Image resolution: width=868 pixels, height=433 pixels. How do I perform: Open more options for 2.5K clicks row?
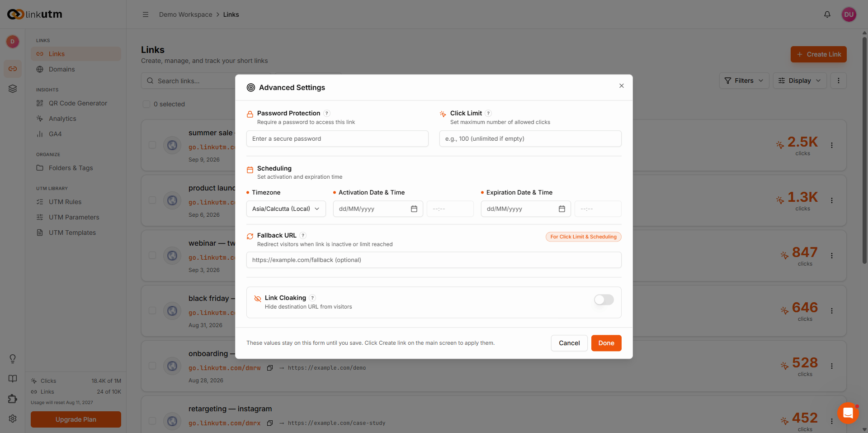(832, 145)
